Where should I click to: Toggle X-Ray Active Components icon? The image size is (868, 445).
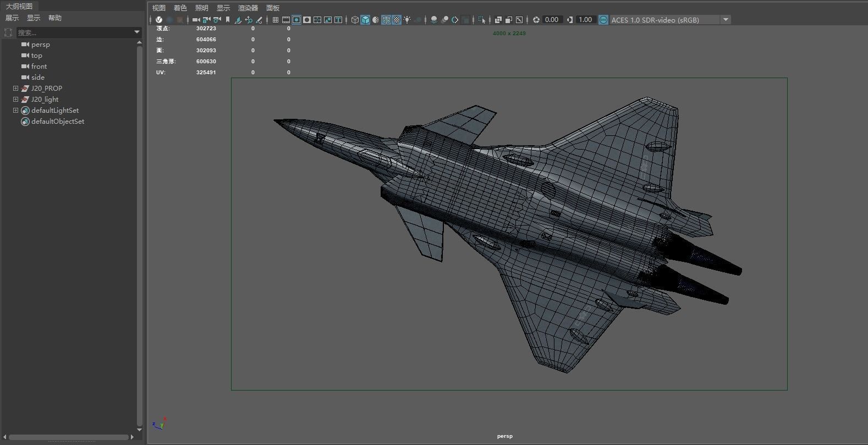click(509, 20)
